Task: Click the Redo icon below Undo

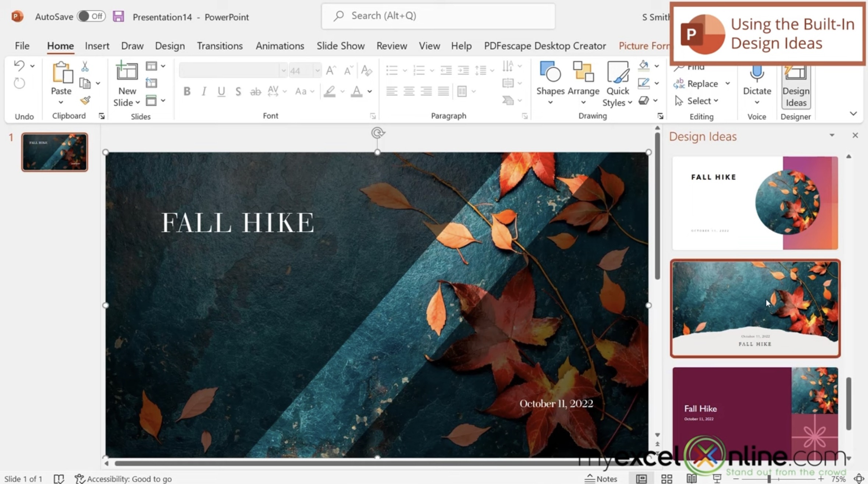Action: pyautogui.click(x=19, y=83)
